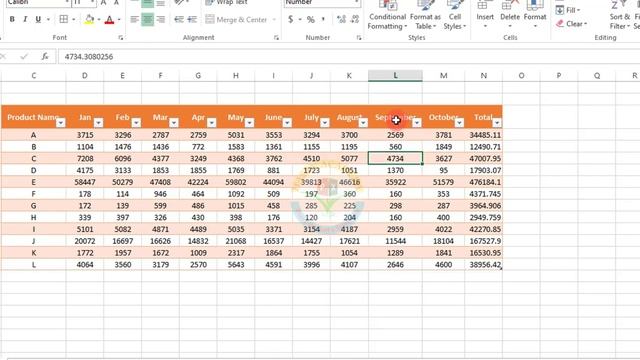This screenshot has width=640, height=360.
Task: Click the Increase Indent icon
Action: click(x=192, y=19)
